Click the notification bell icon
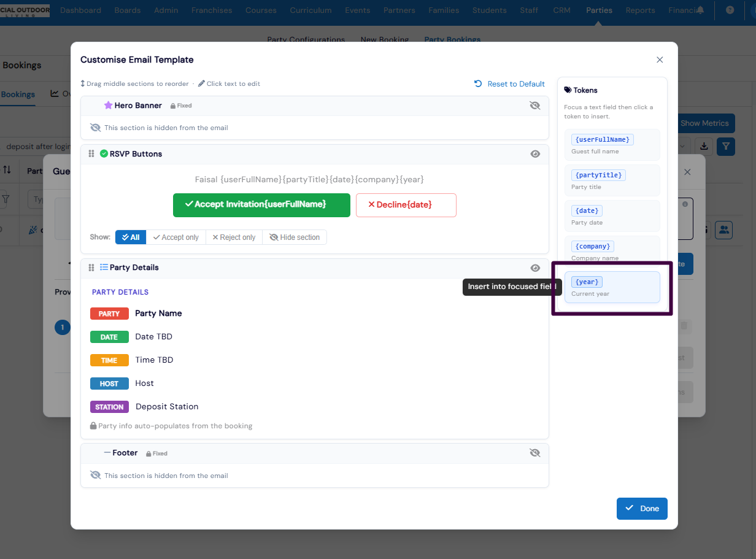Screen dimensions: 756x559 [700, 10]
